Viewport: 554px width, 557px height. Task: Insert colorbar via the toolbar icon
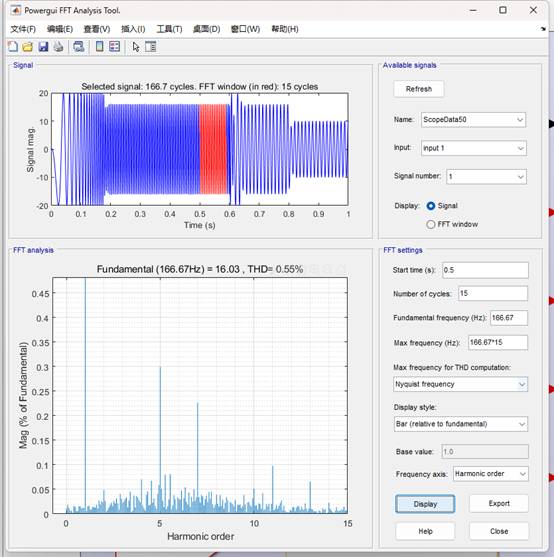(x=99, y=47)
